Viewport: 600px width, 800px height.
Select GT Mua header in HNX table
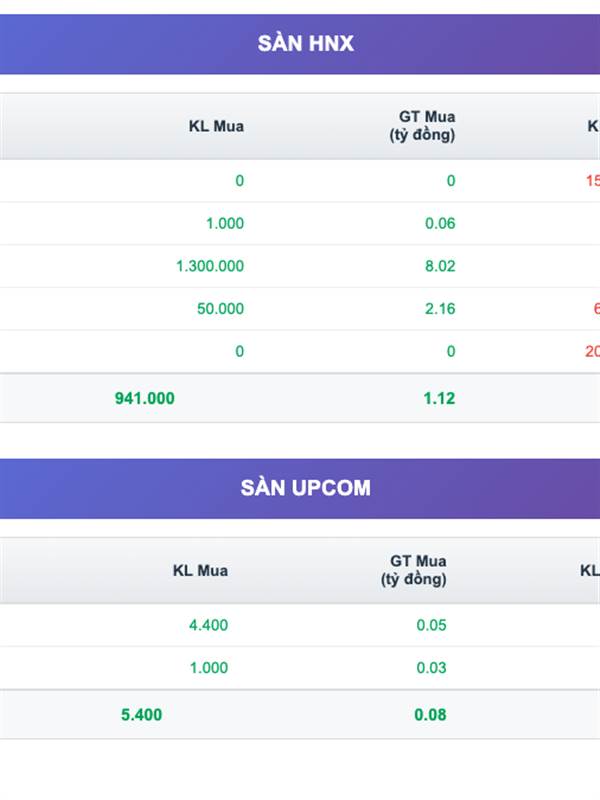click(422, 126)
